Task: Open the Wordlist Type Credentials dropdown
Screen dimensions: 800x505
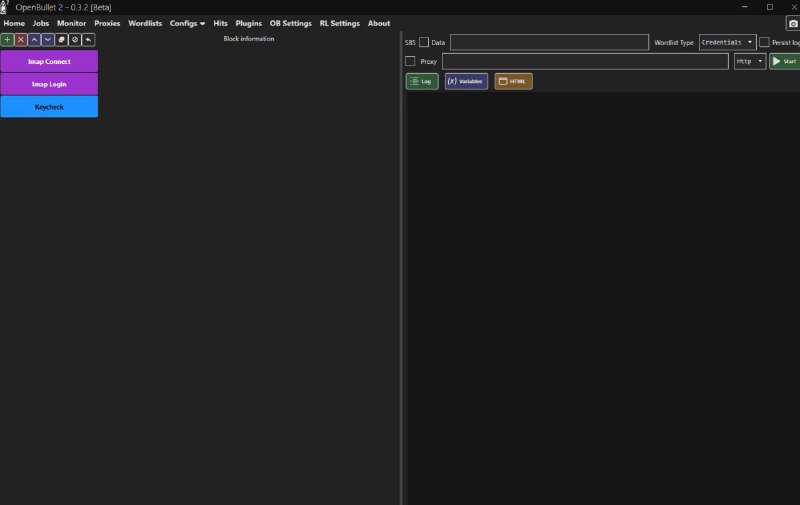Action: pyautogui.click(x=728, y=42)
